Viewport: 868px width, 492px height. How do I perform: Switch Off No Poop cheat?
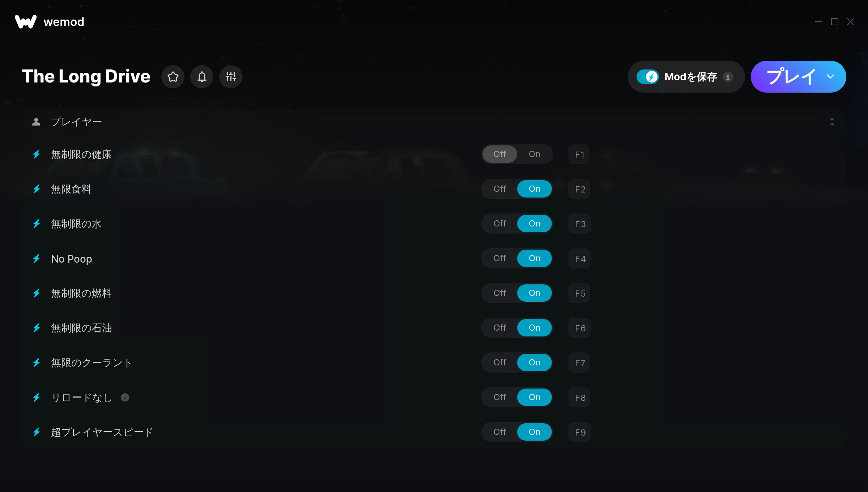point(500,258)
